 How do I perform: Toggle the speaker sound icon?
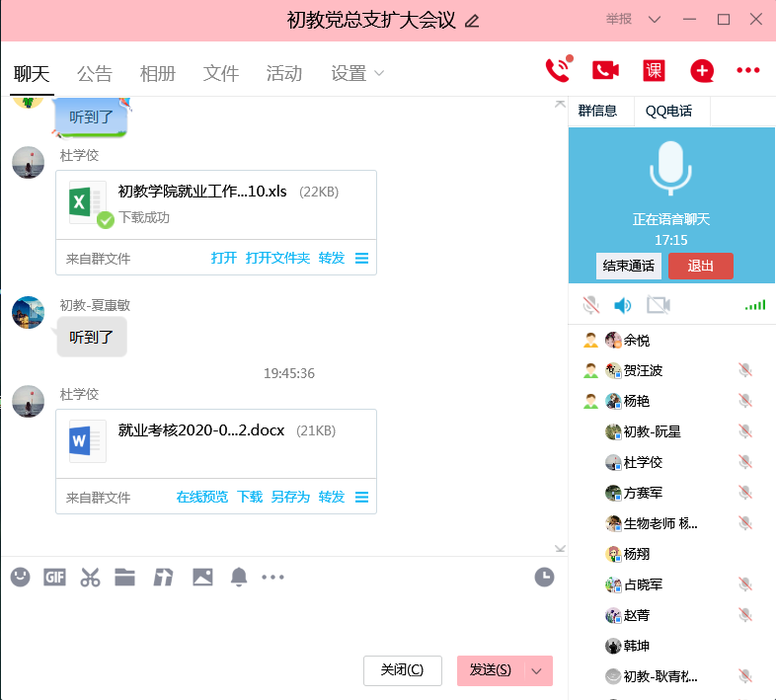[623, 305]
